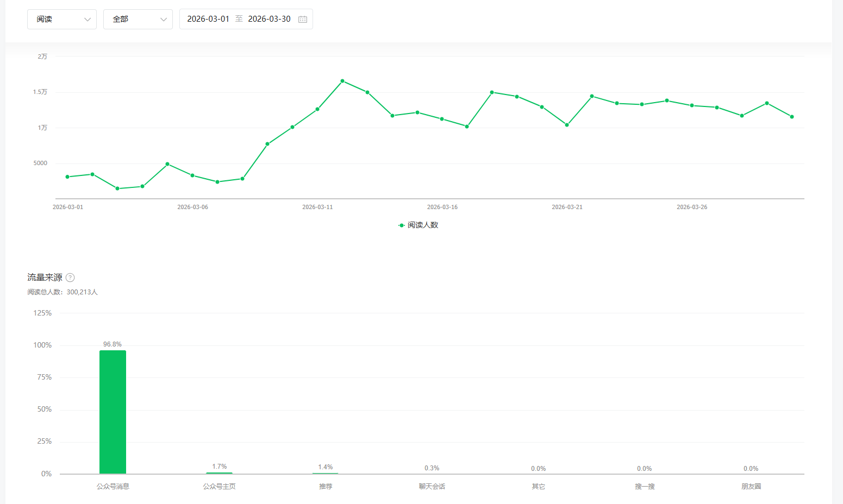Click the 2026-03-16 x-axis label

tap(442, 207)
